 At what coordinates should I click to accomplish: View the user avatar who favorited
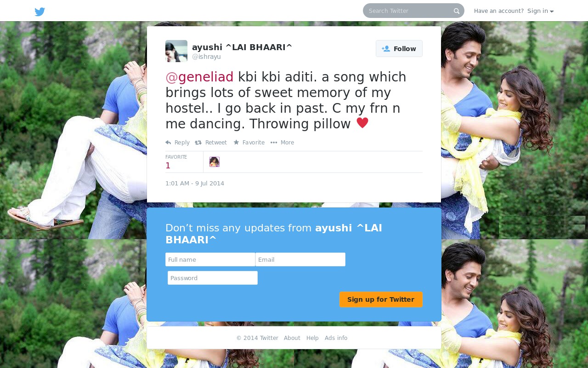point(215,162)
